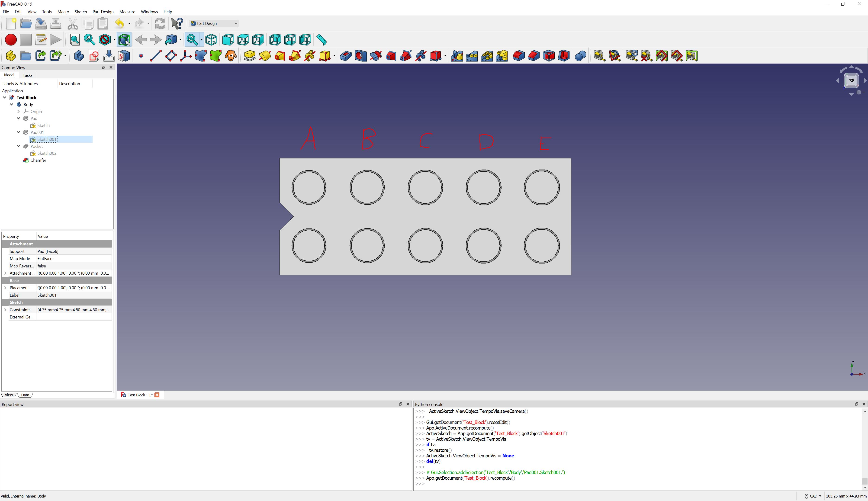Screen dimensions: 868x501
Task: Click the Pad tool icon
Action: tap(250, 56)
